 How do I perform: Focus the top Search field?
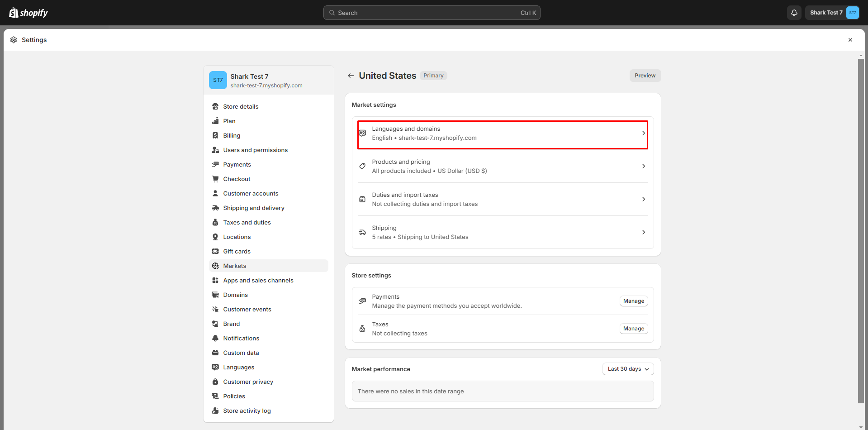pyautogui.click(x=432, y=13)
